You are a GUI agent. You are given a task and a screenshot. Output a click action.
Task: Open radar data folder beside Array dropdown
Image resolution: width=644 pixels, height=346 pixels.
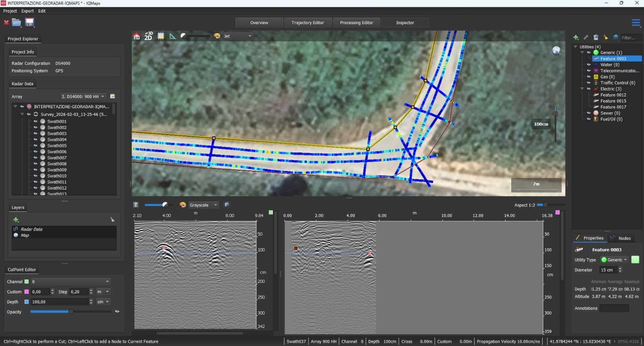(113, 96)
